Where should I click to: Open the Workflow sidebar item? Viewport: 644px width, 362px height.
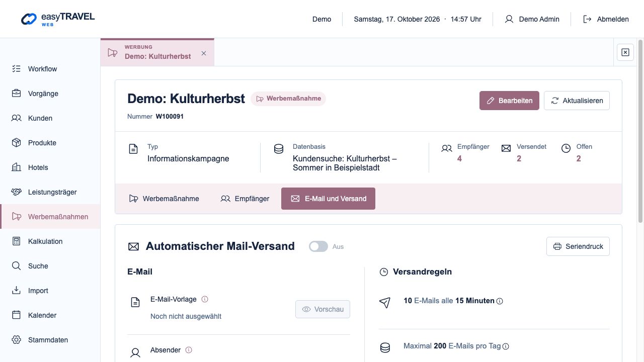(x=50, y=69)
